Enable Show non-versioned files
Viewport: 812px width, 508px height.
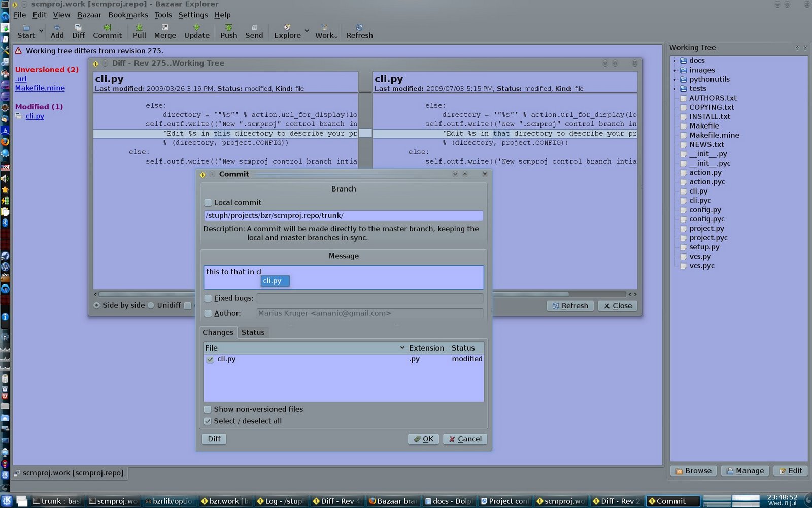[x=208, y=409]
